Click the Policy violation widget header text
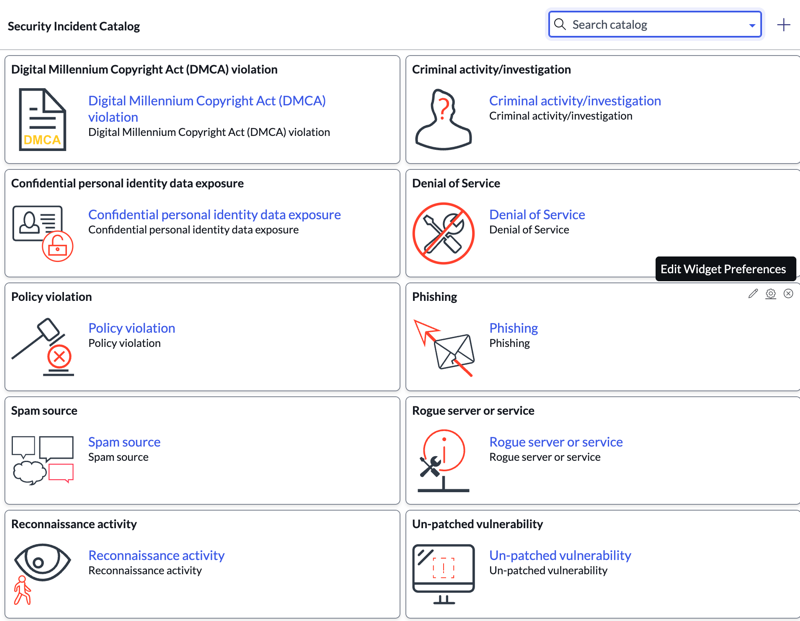The image size is (800, 621). pos(52,296)
